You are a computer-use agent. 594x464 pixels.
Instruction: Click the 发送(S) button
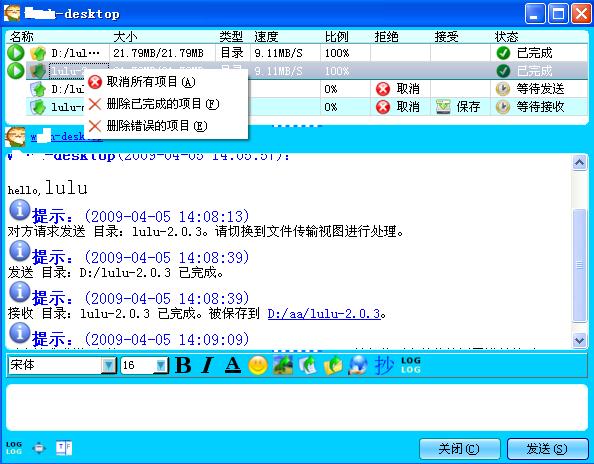[547, 449]
